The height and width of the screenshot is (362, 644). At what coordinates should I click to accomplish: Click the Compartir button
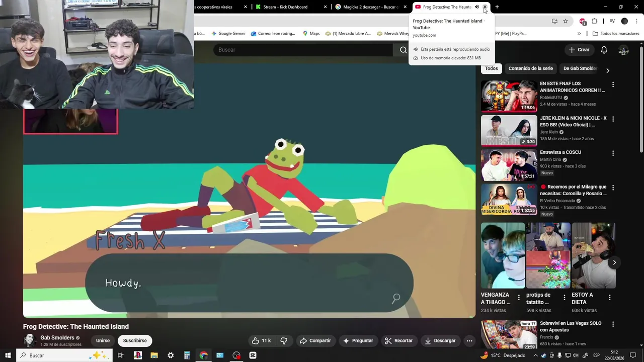coord(315,341)
